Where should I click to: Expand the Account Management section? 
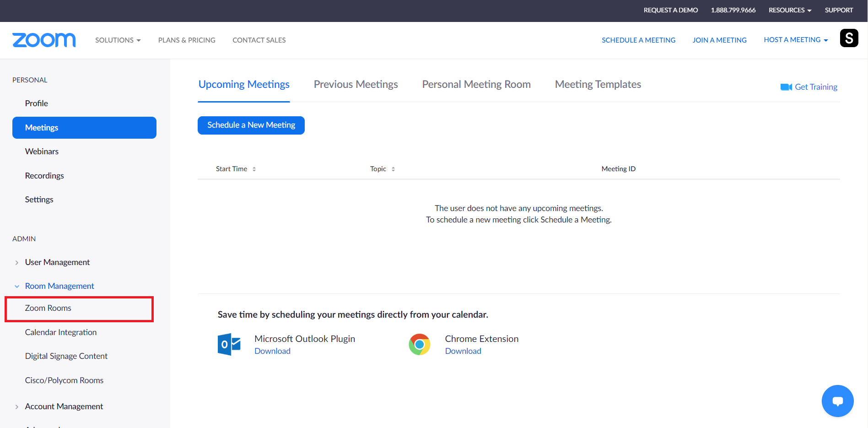pyautogui.click(x=17, y=406)
